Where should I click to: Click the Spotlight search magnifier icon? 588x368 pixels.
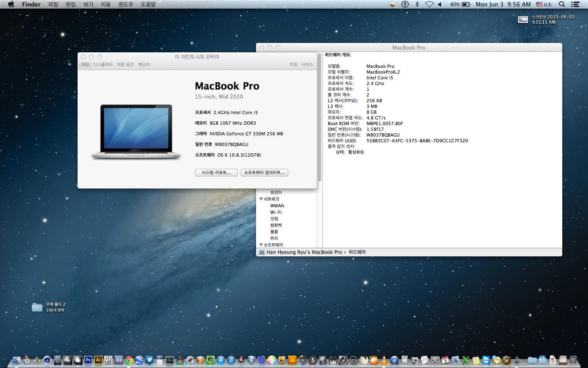(x=562, y=4)
